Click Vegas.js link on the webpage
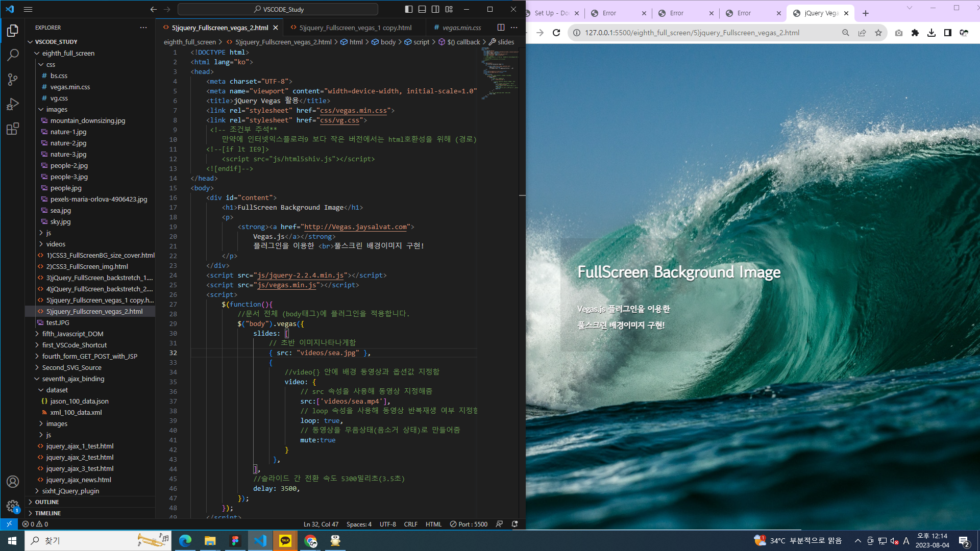The image size is (980, 551). 591,309
